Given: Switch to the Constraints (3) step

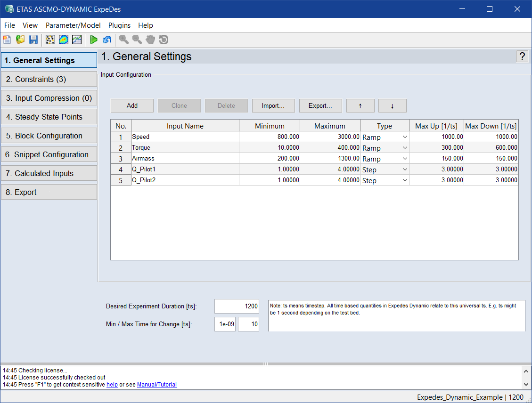Looking at the screenshot, I should click(49, 79).
